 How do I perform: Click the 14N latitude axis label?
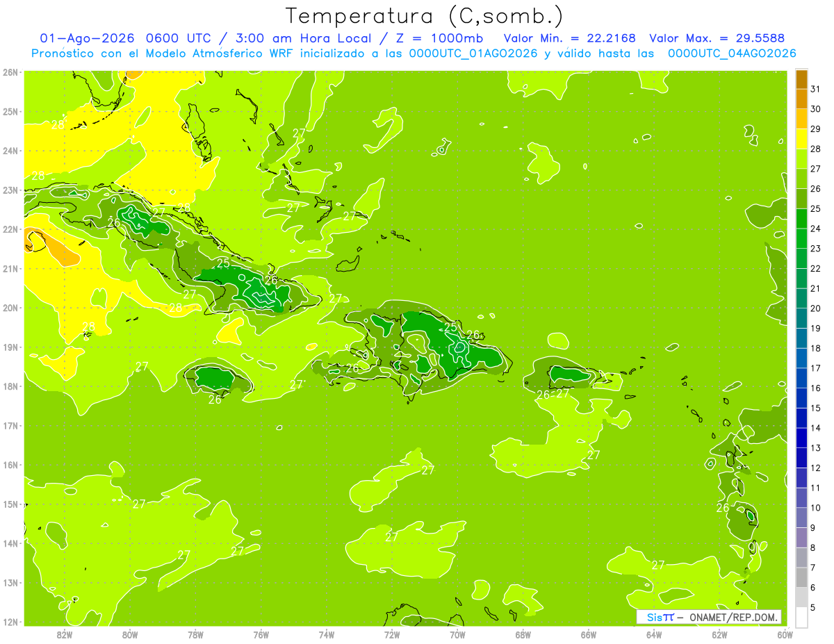(10, 543)
